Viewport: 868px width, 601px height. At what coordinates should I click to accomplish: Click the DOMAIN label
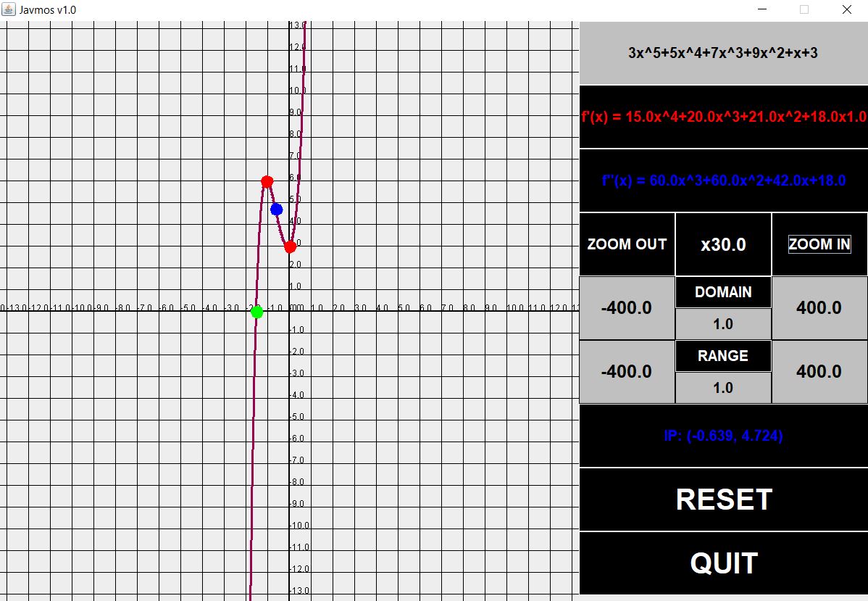point(723,292)
